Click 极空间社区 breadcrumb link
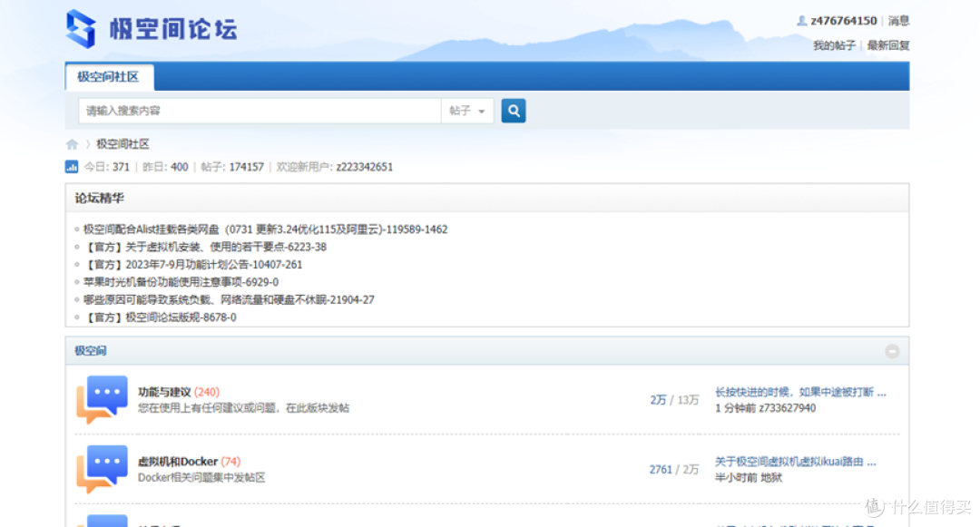This screenshot has height=527, width=980. [x=122, y=144]
